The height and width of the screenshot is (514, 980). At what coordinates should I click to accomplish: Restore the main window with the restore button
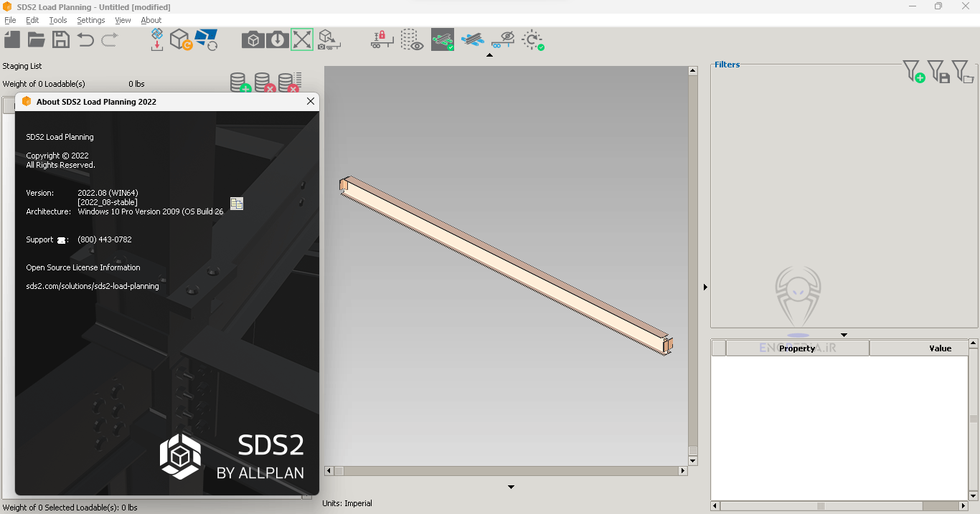938,6
